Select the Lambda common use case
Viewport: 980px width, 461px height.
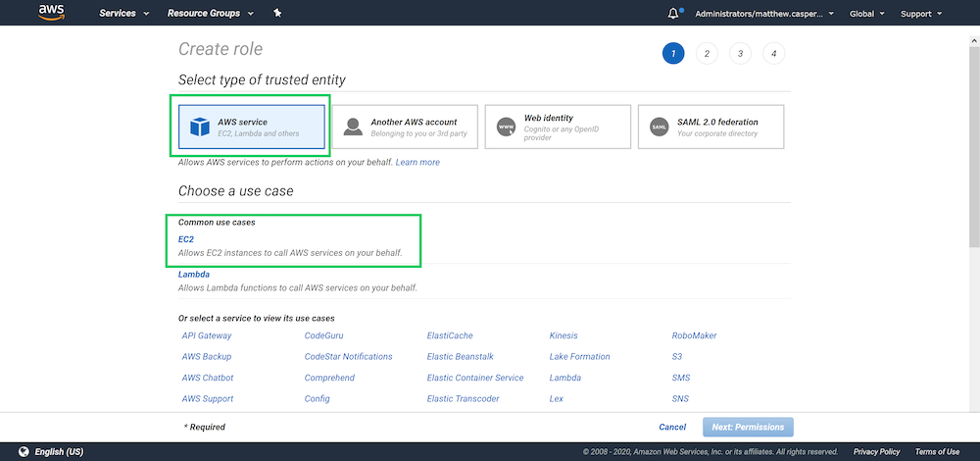point(194,275)
